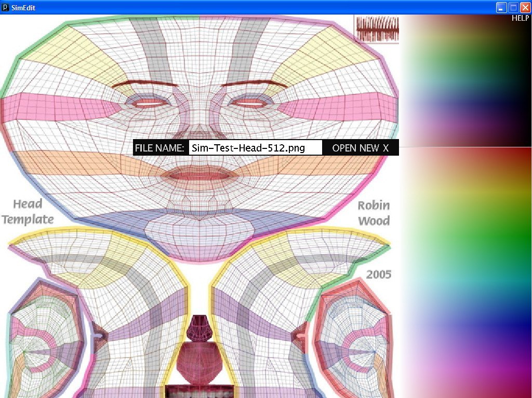This screenshot has height=398, width=532.
Task: Click the SimEdit title bar app icon
Action: click(x=5, y=7)
